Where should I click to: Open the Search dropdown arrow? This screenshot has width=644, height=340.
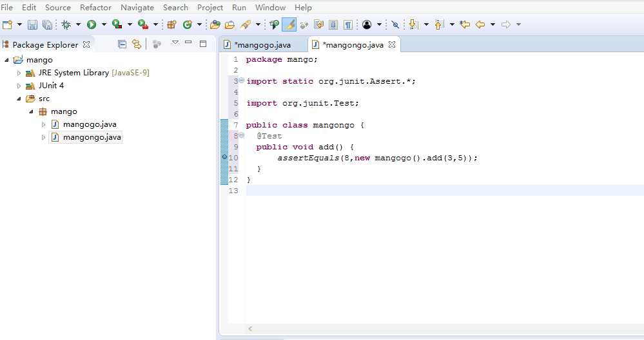[x=259, y=24]
